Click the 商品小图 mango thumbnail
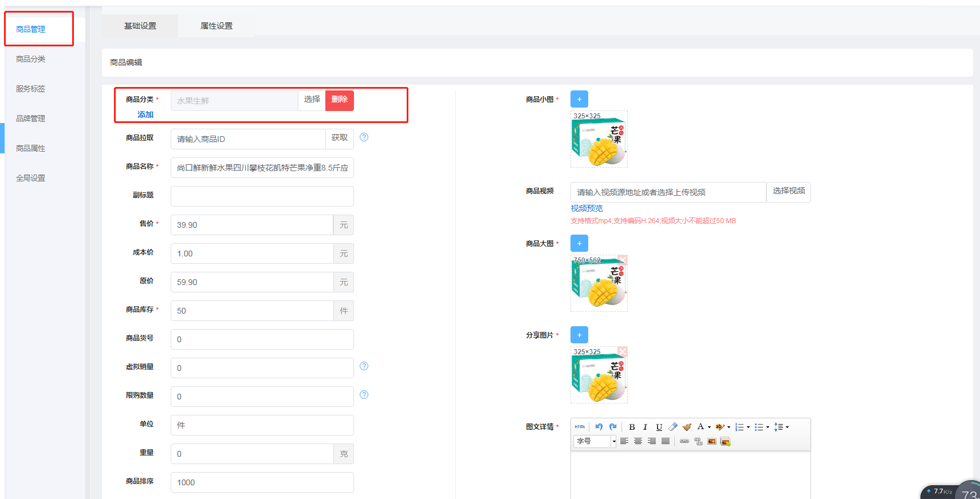The height and width of the screenshot is (499, 980). pyautogui.click(x=599, y=139)
